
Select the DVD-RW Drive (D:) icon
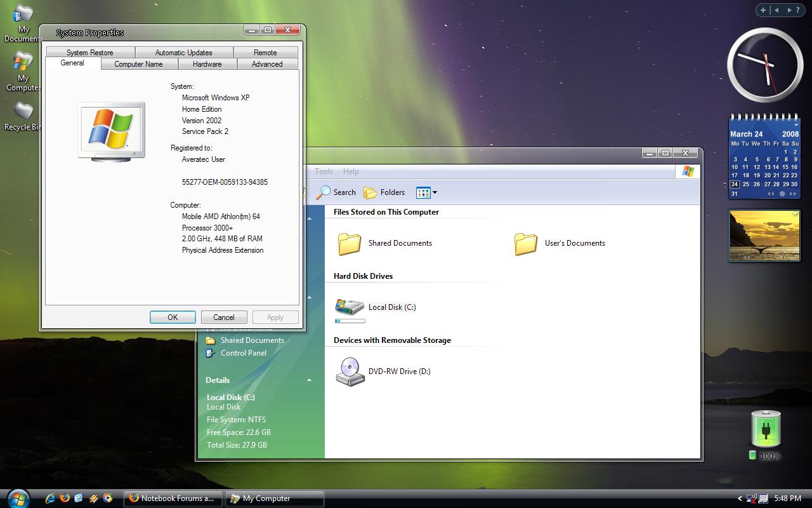click(350, 371)
